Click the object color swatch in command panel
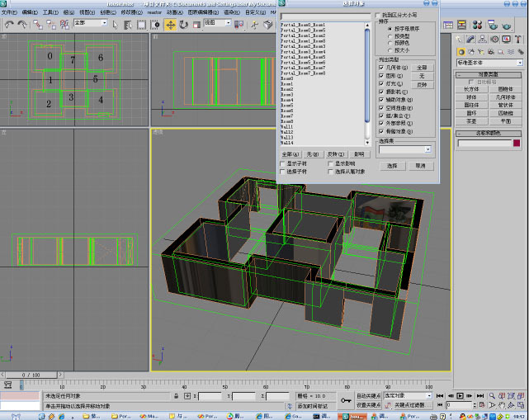The height and width of the screenshot is (420, 529). (x=517, y=144)
